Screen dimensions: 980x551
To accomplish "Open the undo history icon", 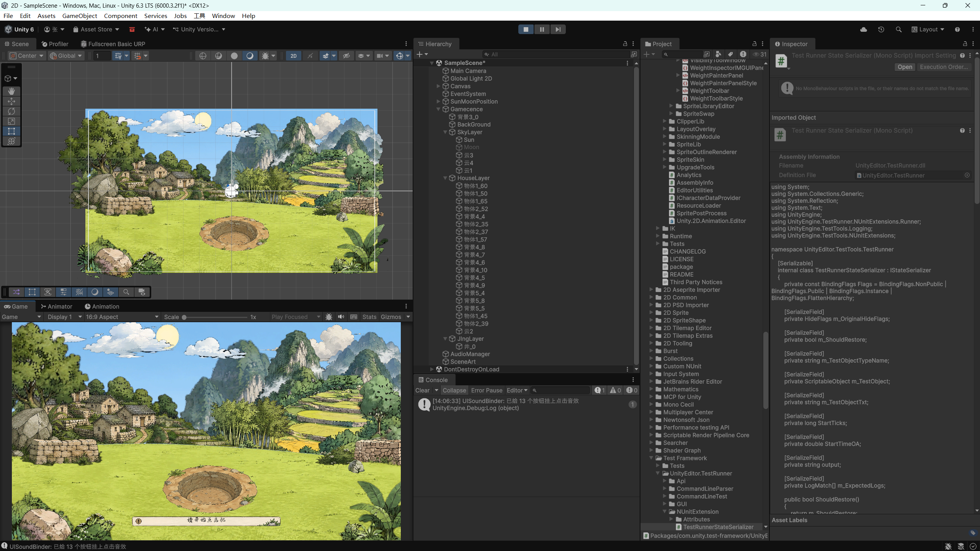I will [x=881, y=29].
